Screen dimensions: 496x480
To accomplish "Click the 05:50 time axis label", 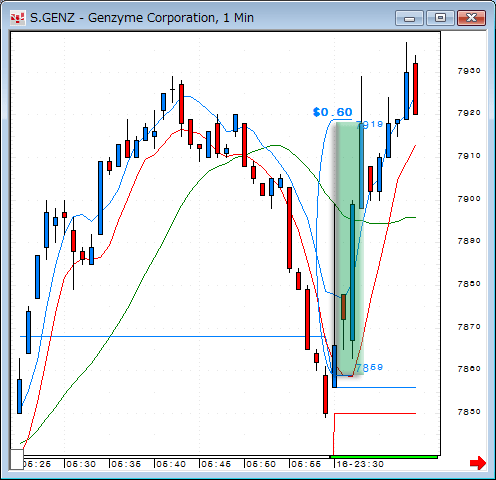I will pyautogui.click(x=261, y=464).
